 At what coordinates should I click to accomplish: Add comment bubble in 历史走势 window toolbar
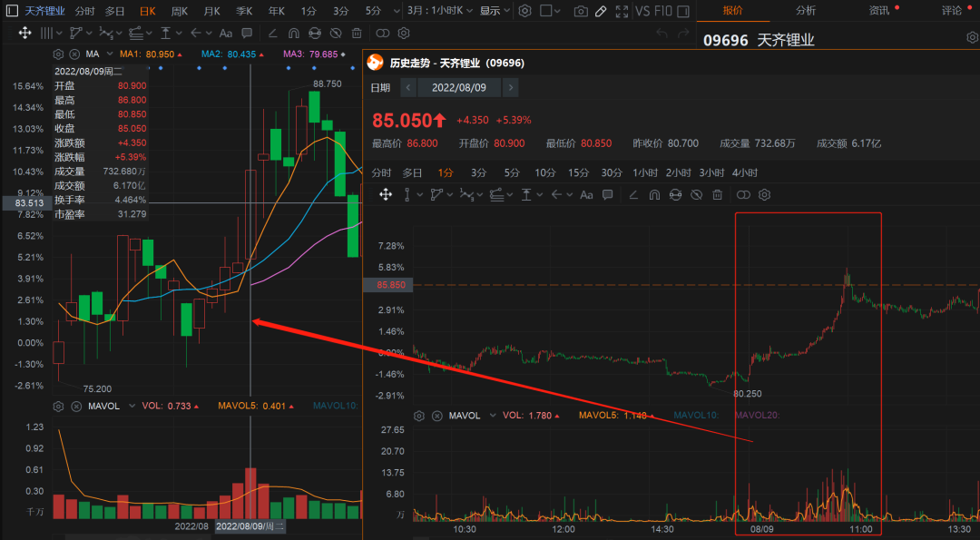[x=607, y=195]
